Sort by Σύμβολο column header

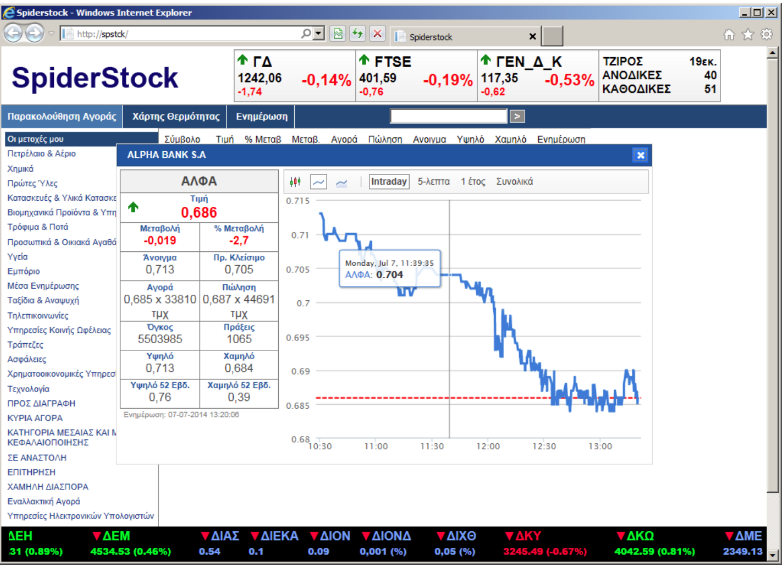coord(182,139)
